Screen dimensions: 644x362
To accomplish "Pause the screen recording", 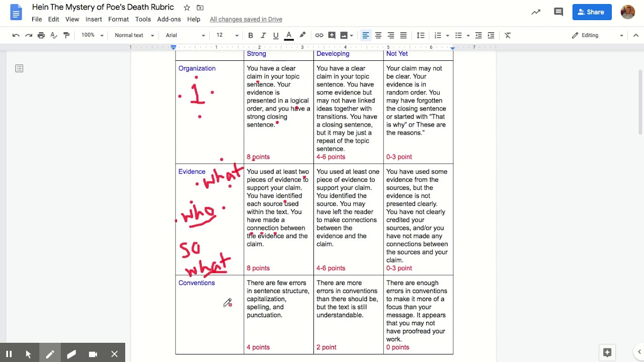I will pos(9,354).
